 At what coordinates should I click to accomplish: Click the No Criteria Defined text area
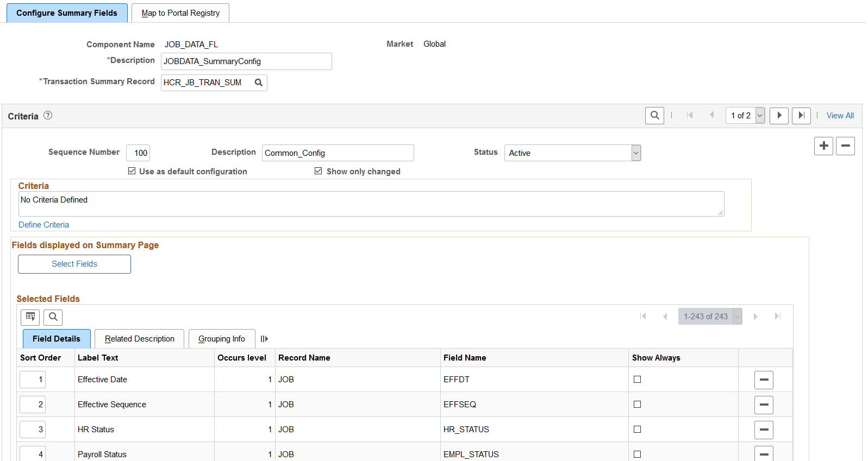tap(371, 204)
